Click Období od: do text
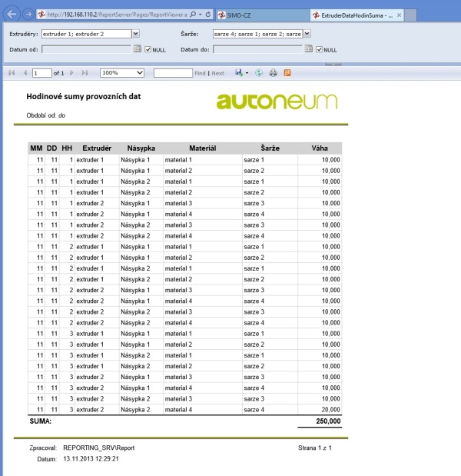The image size is (461, 476). pos(46,115)
